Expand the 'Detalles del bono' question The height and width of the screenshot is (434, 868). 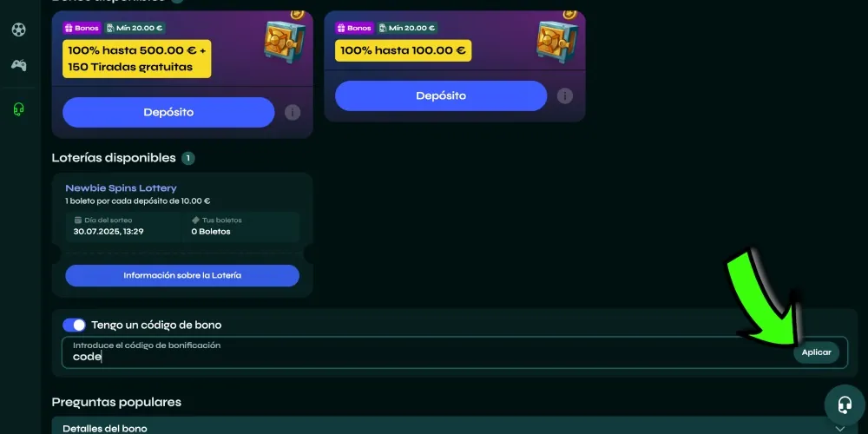[454, 428]
